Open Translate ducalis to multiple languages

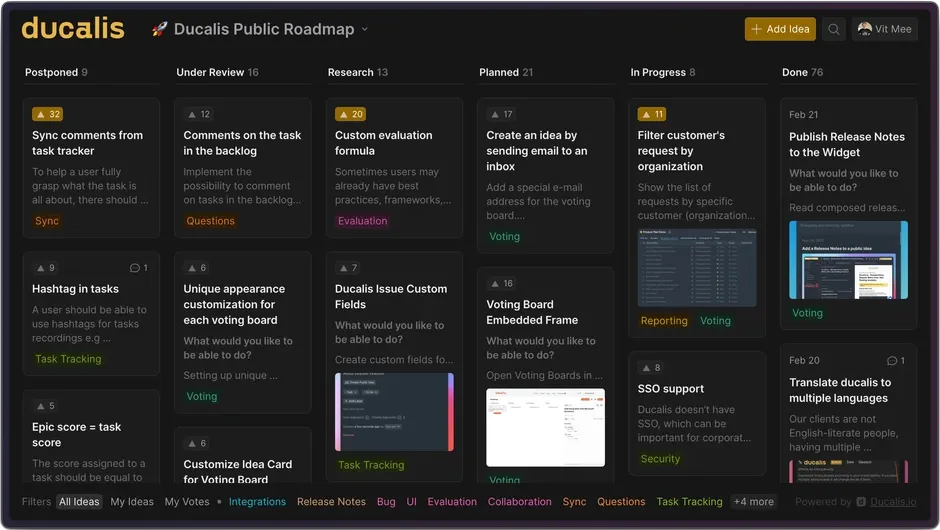(840, 390)
